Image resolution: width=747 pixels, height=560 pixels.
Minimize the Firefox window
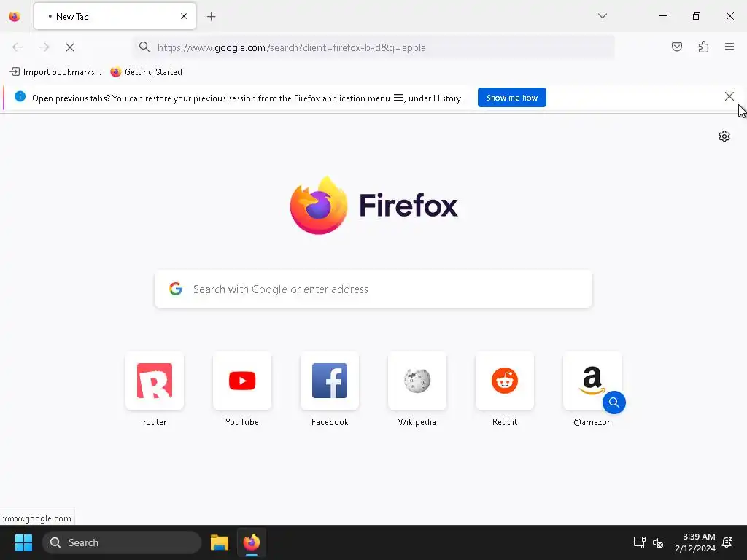point(662,16)
